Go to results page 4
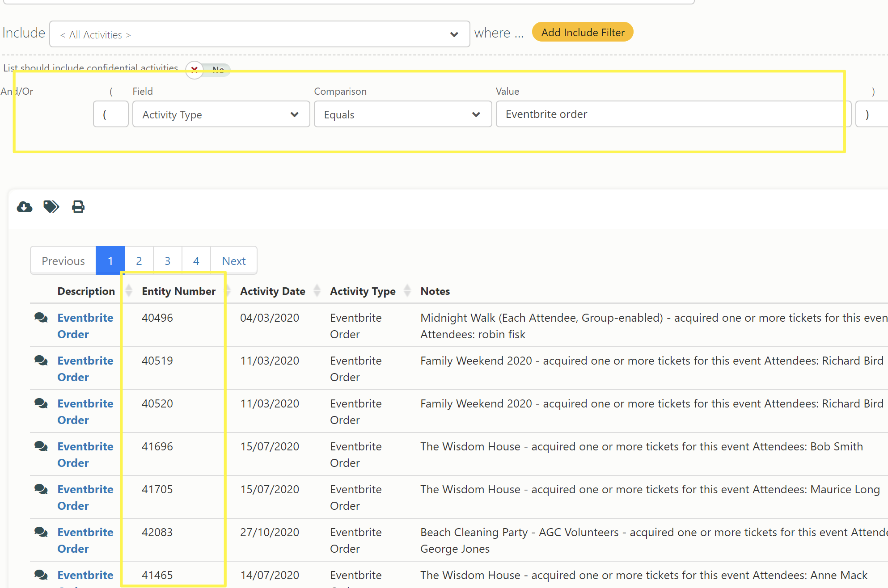Screen dimensions: 888x588 pyautogui.click(x=196, y=260)
